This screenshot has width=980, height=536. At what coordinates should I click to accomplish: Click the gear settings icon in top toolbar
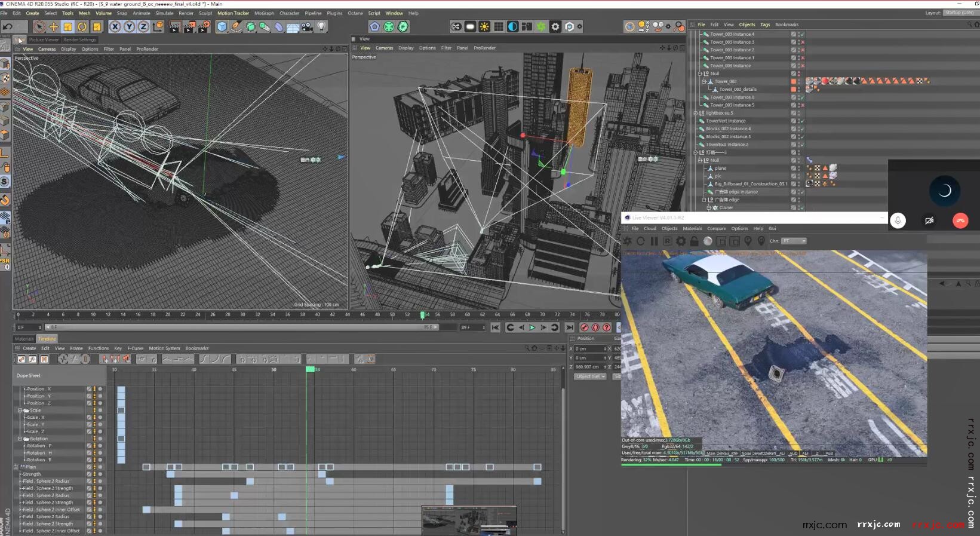click(x=555, y=26)
